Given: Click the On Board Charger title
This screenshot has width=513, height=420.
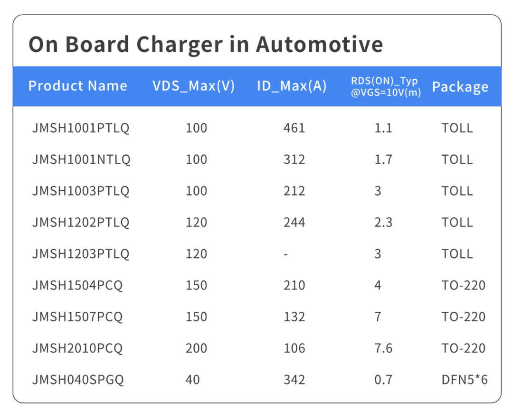Looking at the screenshot, I should coord(206,44).
